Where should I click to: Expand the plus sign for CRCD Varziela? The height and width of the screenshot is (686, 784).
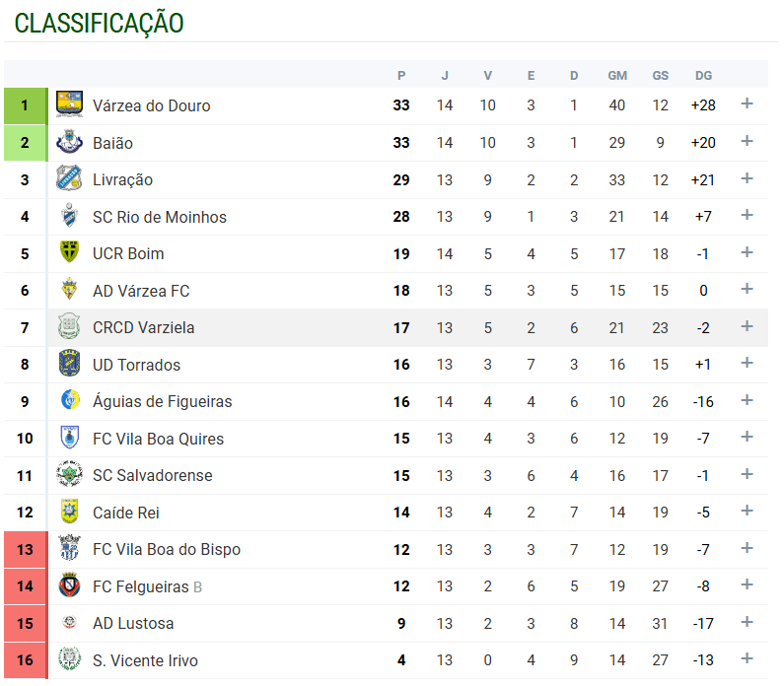[747, 326]
